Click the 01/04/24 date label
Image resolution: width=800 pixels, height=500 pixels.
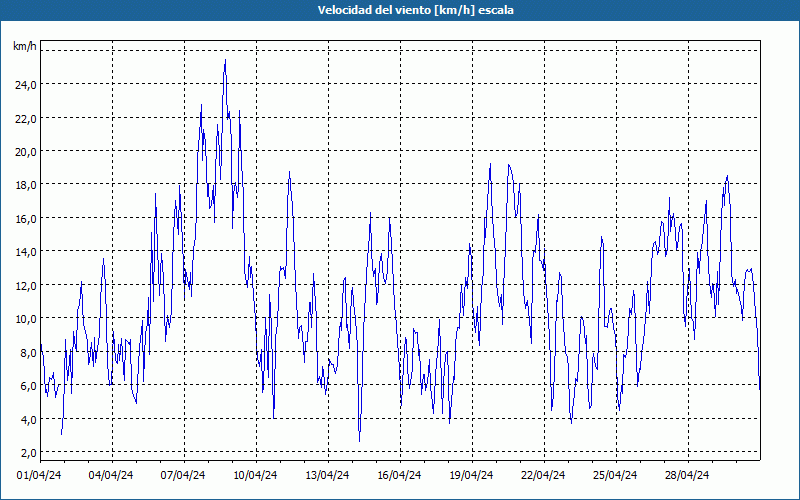point(39,475)
